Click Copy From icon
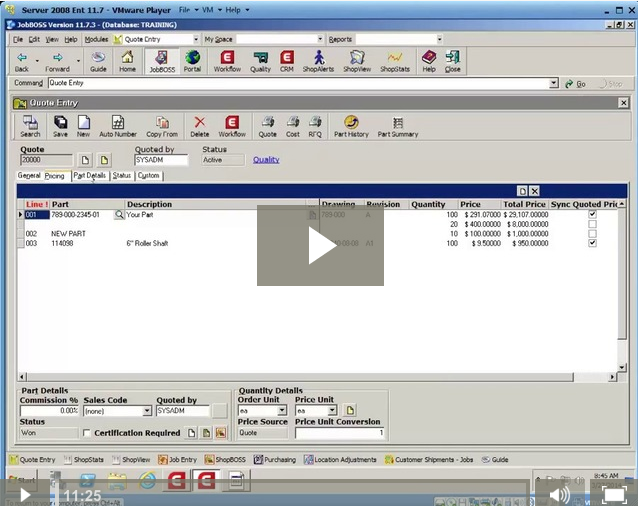Viewport: 638px width, 506px height. coord(162,126)
